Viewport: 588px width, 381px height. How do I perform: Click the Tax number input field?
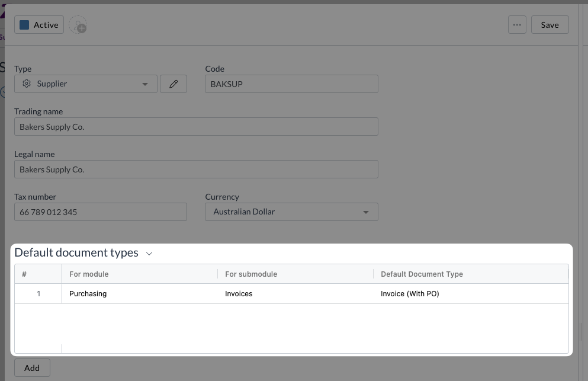[x=100, y=212]
